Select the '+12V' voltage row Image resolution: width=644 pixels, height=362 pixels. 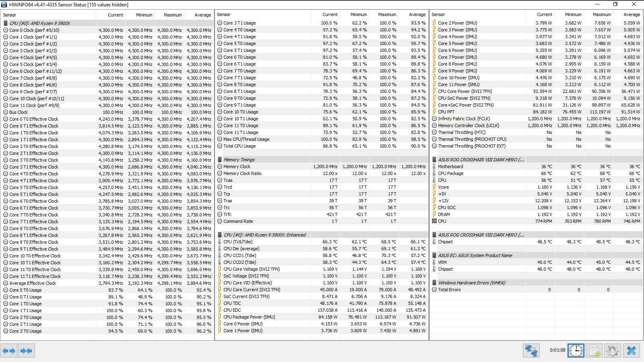coord(536,201)
